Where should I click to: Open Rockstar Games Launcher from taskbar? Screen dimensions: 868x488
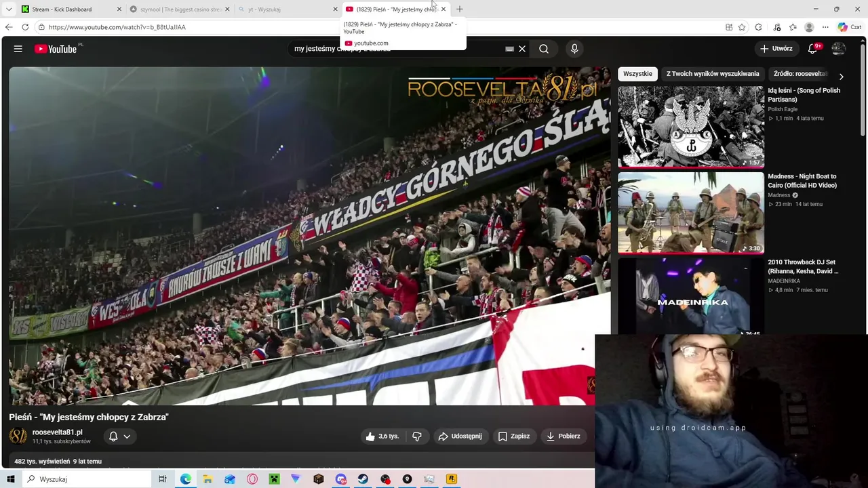click(x=452, y=479)
